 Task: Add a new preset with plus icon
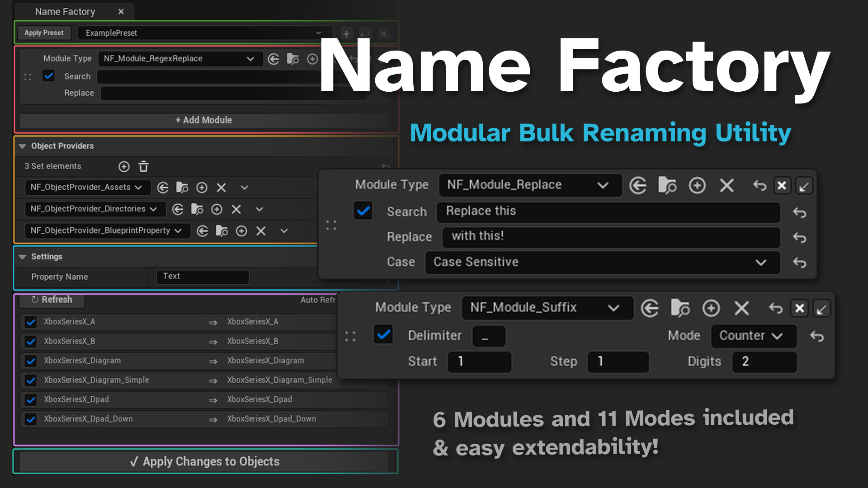(346, 34)
